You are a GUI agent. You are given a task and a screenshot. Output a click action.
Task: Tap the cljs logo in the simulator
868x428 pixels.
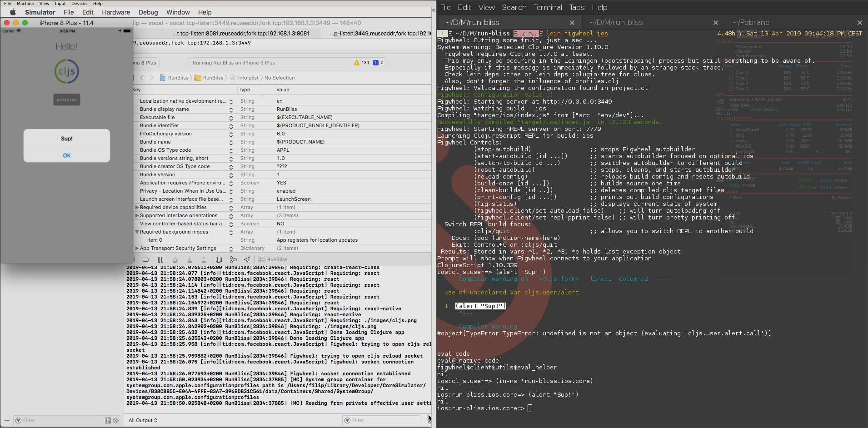pyautogui.click(x=67, y=71)
